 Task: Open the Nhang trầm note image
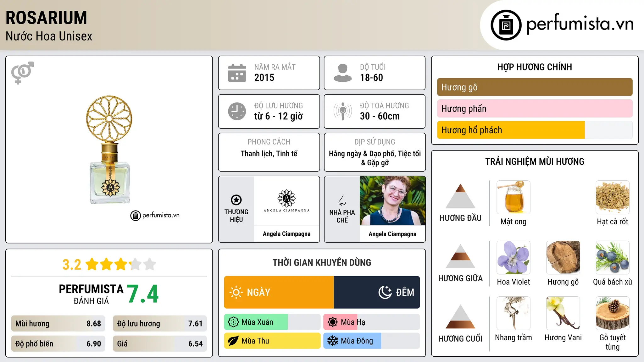pos(514,313)
